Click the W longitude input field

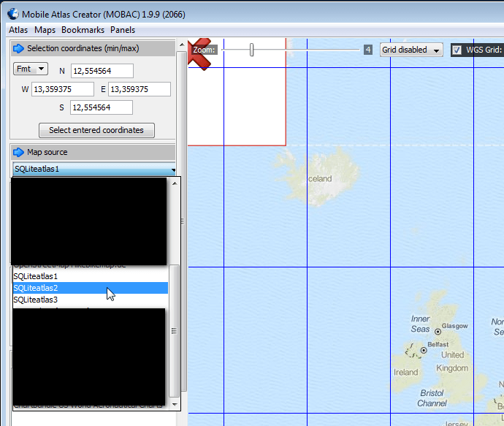click(x=62, y=89)
